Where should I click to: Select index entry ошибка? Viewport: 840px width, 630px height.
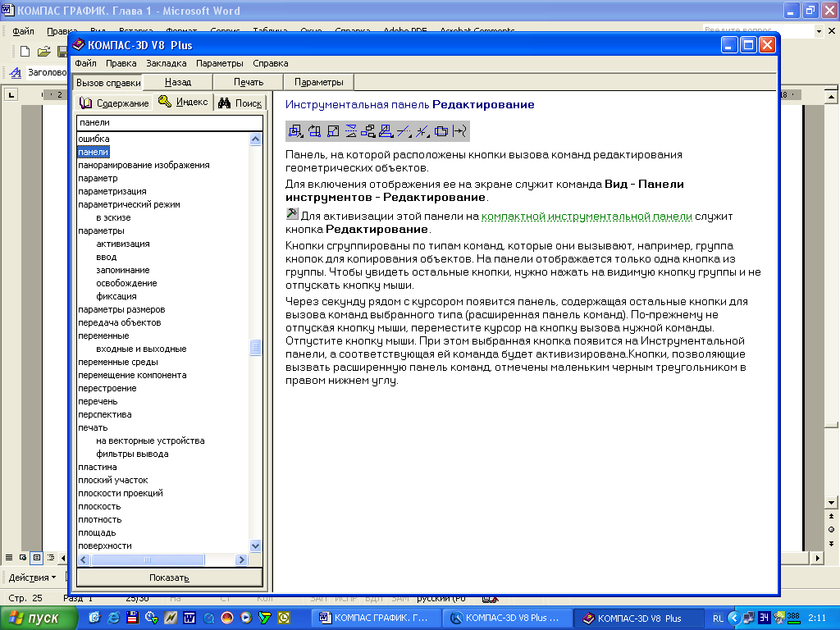[x=94, y=139]
